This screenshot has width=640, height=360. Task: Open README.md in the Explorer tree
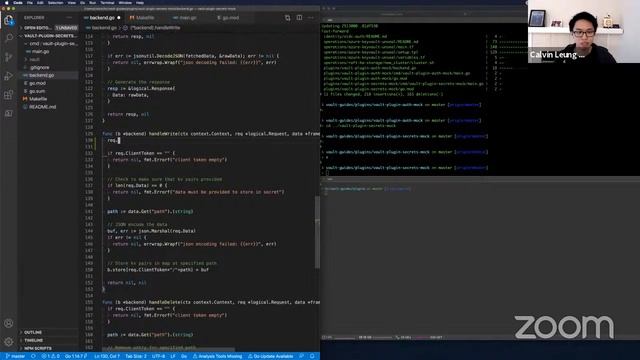pos(42,107)
